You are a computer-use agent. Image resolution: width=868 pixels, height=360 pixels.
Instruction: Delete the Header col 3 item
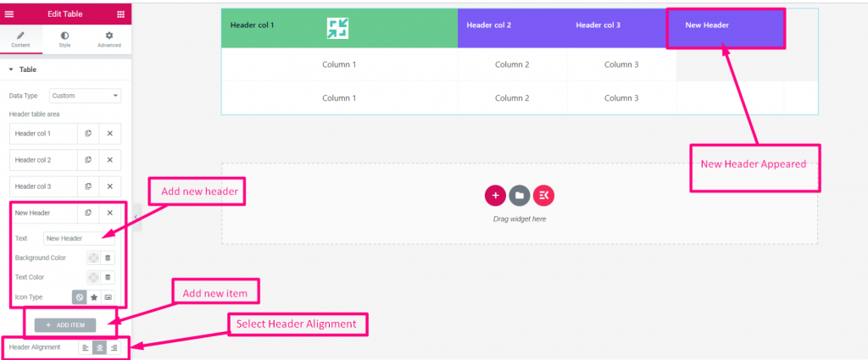109,186
